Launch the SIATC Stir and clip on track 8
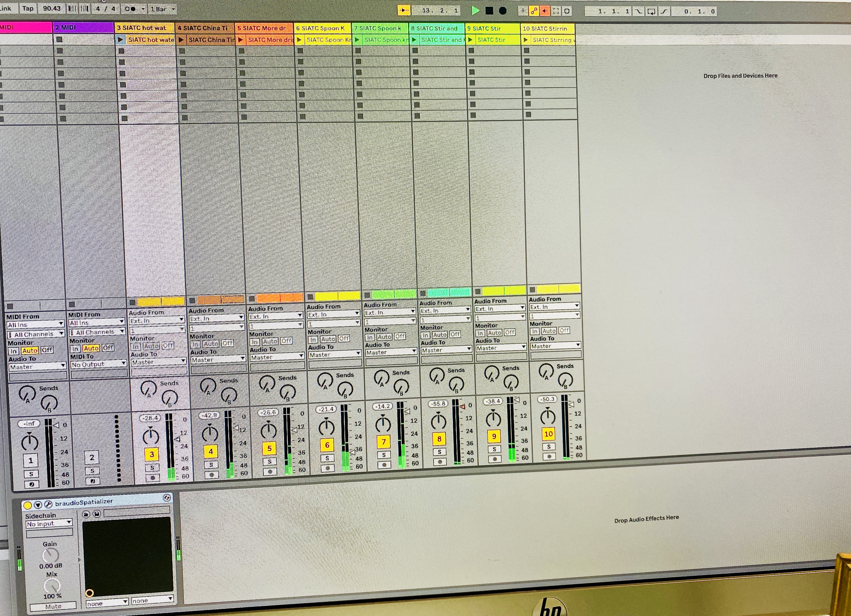This screenshot has height=616, width=851. [414, 39]
